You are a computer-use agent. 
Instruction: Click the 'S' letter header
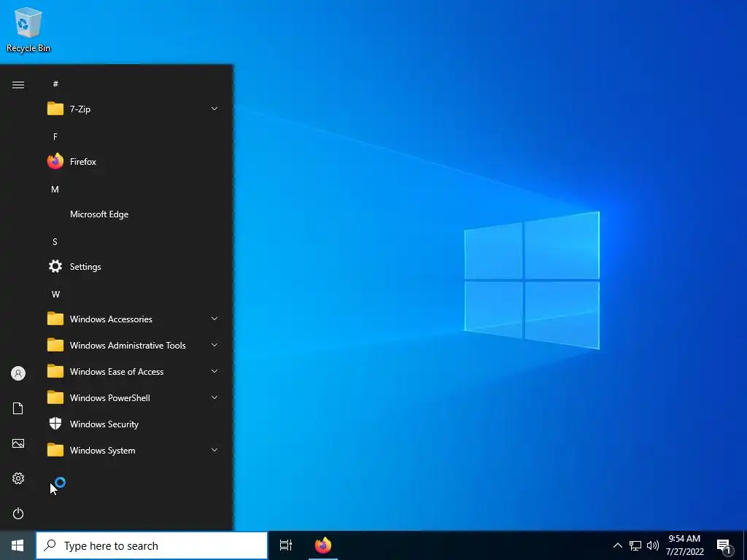(x=55, y=241)
